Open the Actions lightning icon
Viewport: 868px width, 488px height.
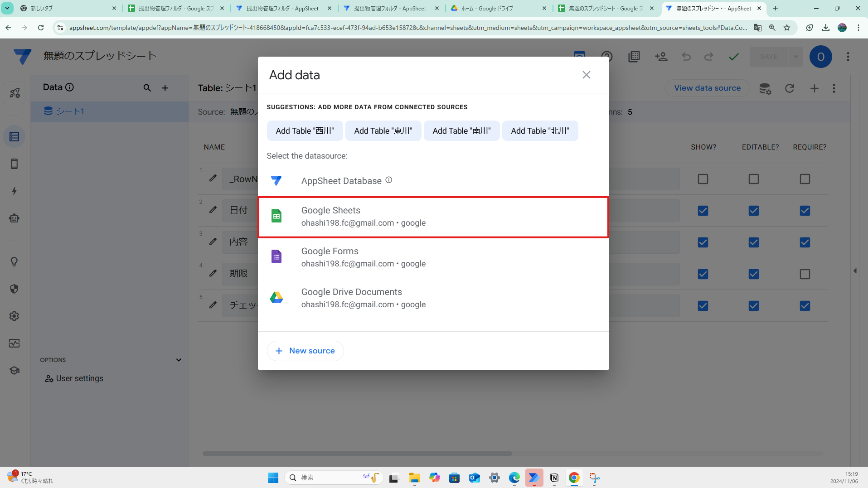click(x=15, y=191)
